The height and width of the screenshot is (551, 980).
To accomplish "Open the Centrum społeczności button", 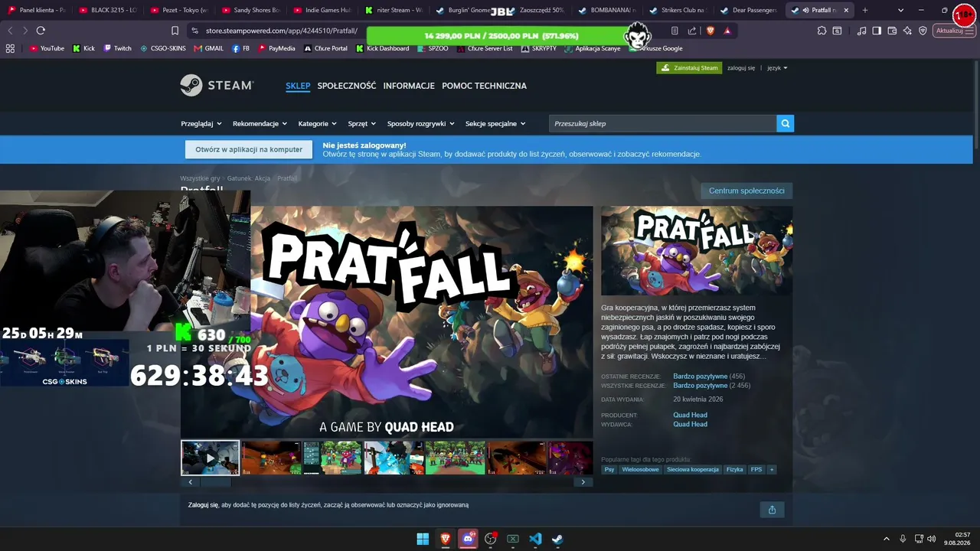I will point(746,191).
